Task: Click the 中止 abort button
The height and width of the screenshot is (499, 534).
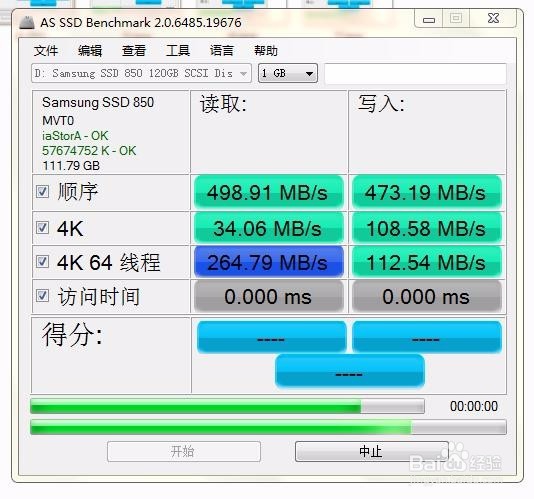Action: (x=372, y=452)
